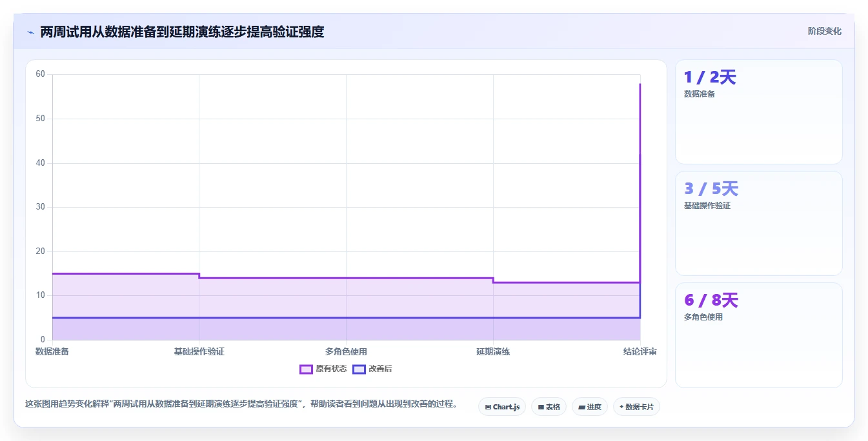Click the trend icon beside the title
The height and width of the screenshot is (441, 868).
point(30,32)
